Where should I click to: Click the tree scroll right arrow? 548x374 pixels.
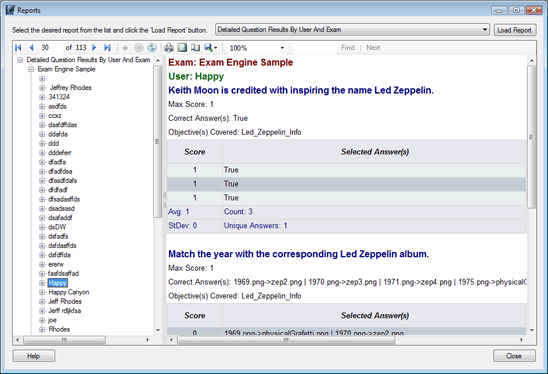coord(147,340)
